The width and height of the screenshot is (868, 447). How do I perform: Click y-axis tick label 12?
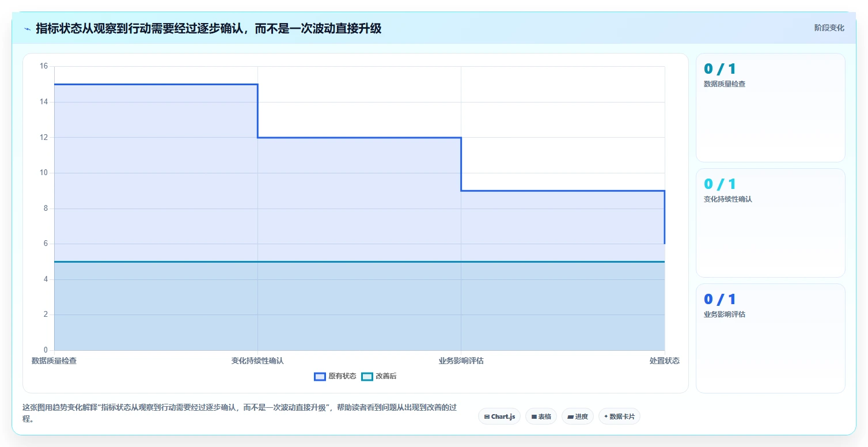(44, 137)
